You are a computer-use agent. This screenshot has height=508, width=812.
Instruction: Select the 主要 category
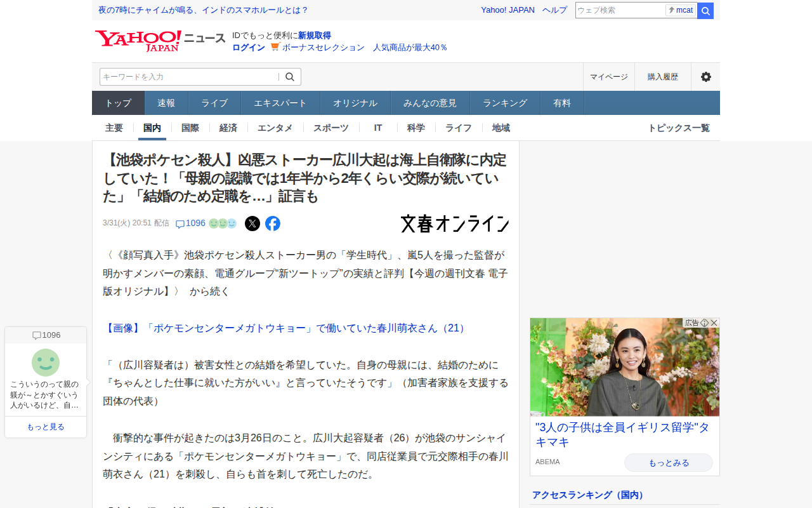tap(114, 128)
